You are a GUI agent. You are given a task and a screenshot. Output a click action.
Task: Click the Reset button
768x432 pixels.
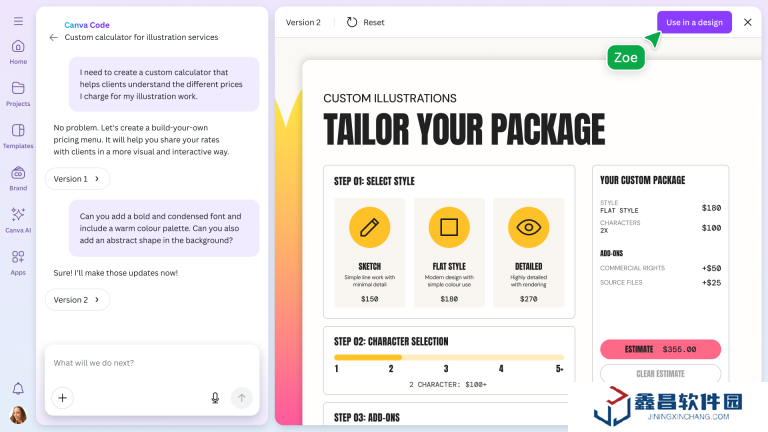pyautogui.click(x=365, y=22)
